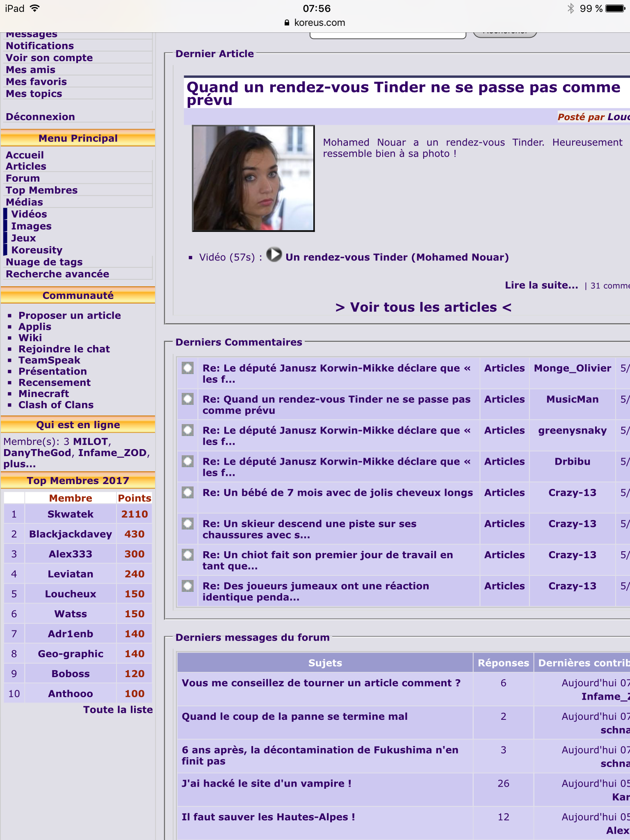Click 'Voir tous les articles' link

click(x=423, y=307)
